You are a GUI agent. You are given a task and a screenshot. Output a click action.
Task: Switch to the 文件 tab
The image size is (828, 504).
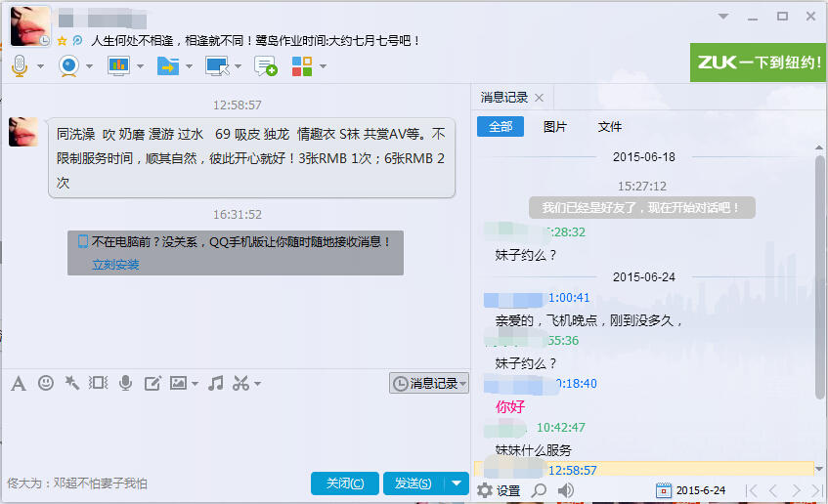click(x=609, y=127)
